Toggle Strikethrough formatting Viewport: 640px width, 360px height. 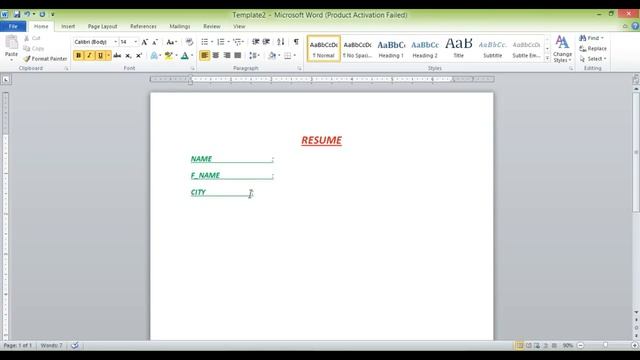point(117,56)
